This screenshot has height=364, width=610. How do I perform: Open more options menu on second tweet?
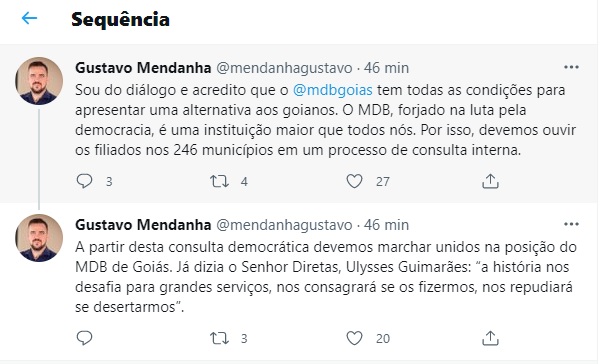pos(571,224)
